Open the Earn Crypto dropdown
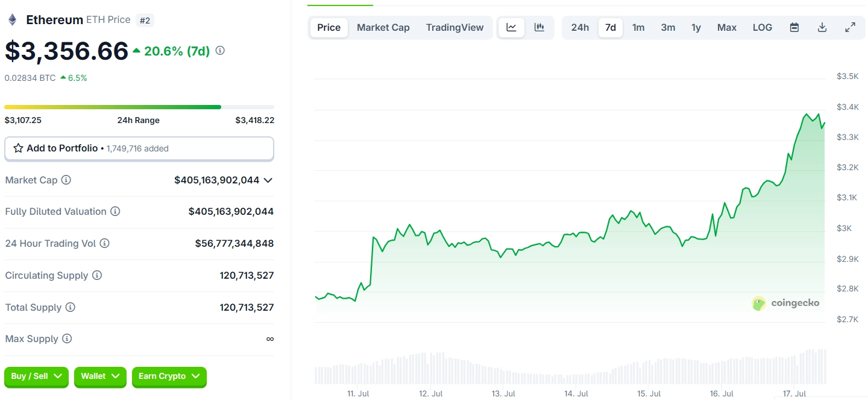Viewport: 868px width, 400px height. 169,376
